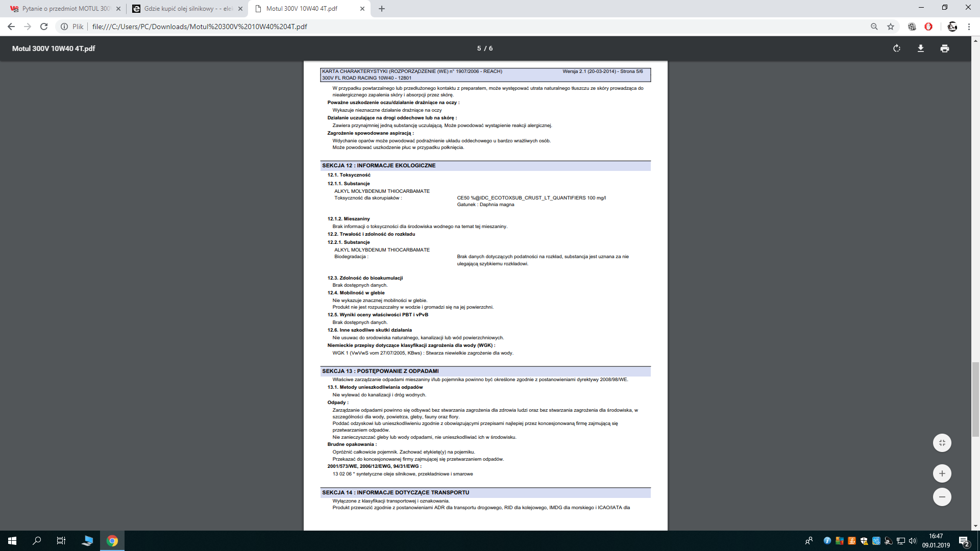Reload the current page

(44, 27)
